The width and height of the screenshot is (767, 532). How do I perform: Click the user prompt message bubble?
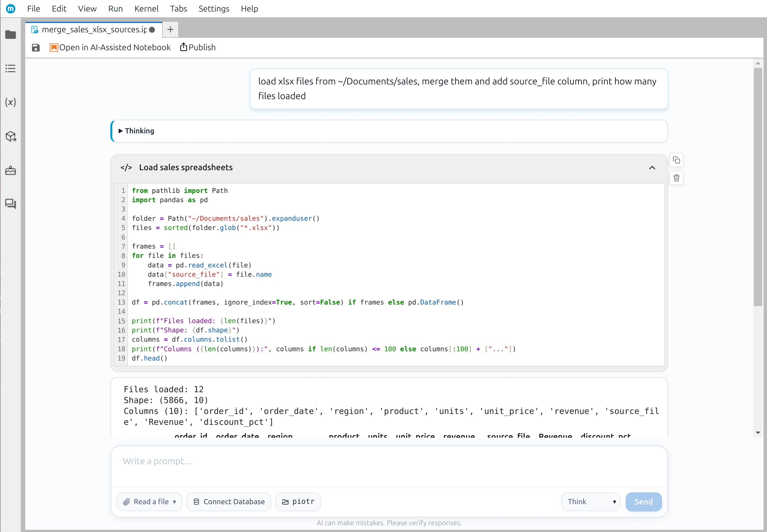coord(459,89)
